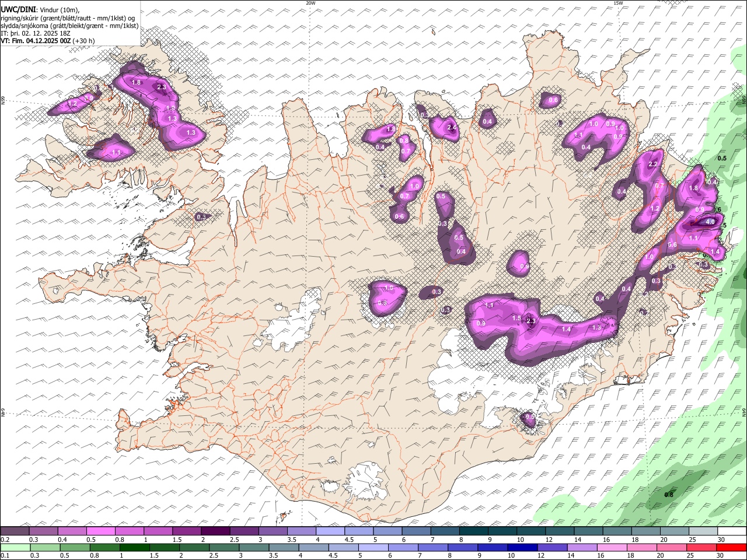
Task: Click the 'slydda/snjókoma' legend description line
Action: click(70, 25)
